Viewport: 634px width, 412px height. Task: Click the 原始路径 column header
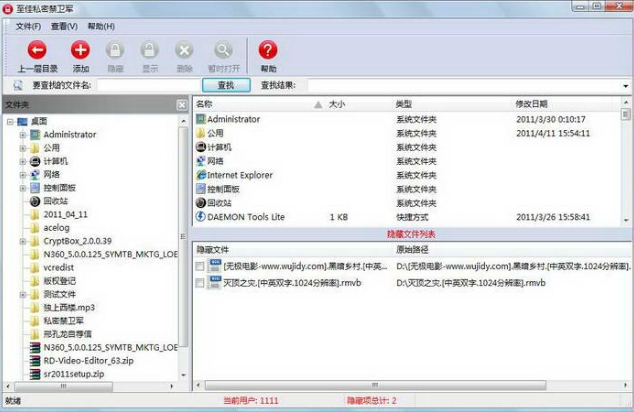click(x=412, y=249)
